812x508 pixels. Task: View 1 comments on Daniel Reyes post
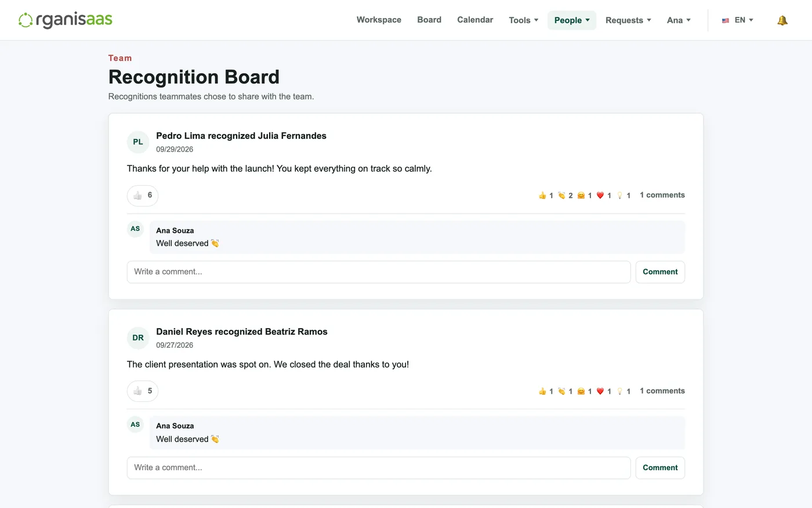pyautogui.click(x=662, y=391)
